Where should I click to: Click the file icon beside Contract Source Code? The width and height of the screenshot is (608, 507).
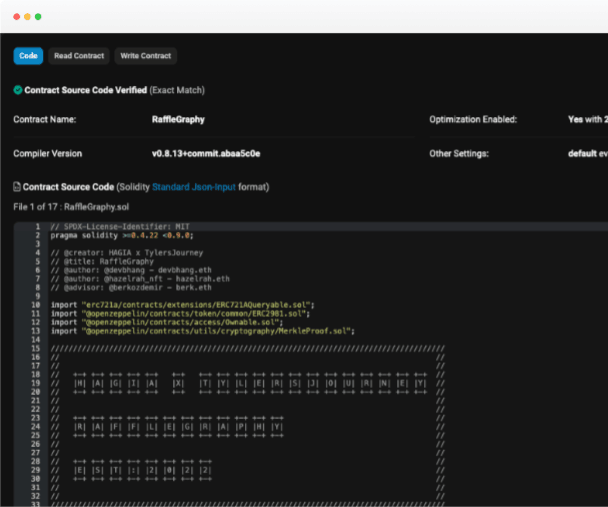tap(17, 187)
